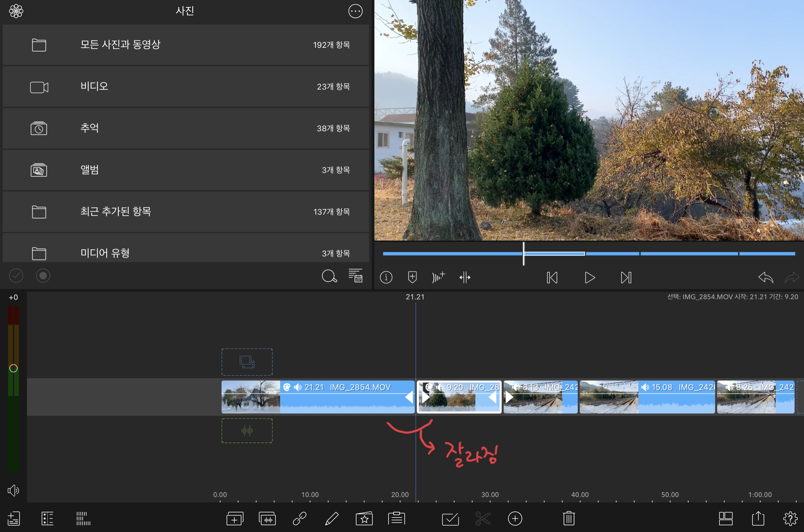Open clip info panel
Viewport: 804px width, 532px height.
click(x=386, y=277)
